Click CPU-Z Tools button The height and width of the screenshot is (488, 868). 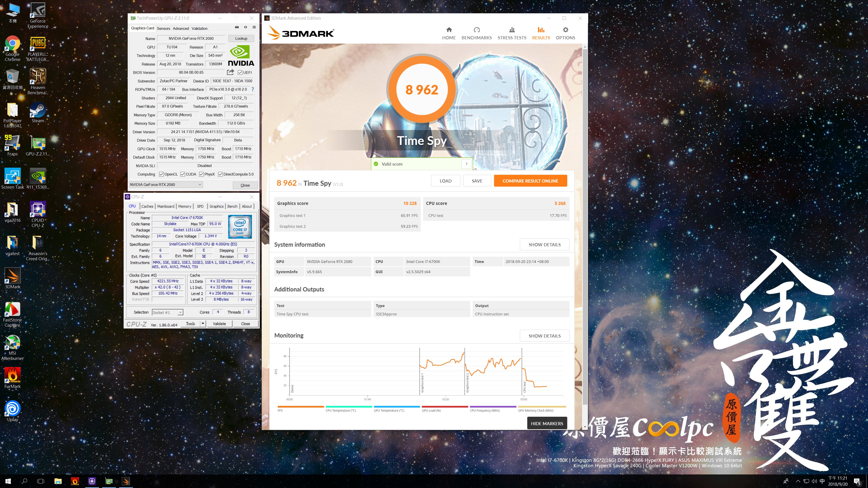pyautogui.click(x=190, y=324)
